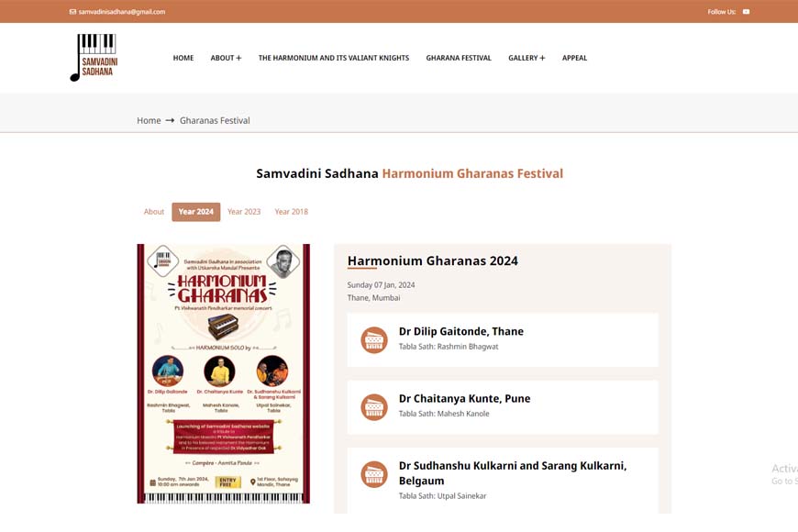The width and height of the screenshot is (798, 532).
Task: Switch to the Year 2018 tab
Action: coord(292,212)
